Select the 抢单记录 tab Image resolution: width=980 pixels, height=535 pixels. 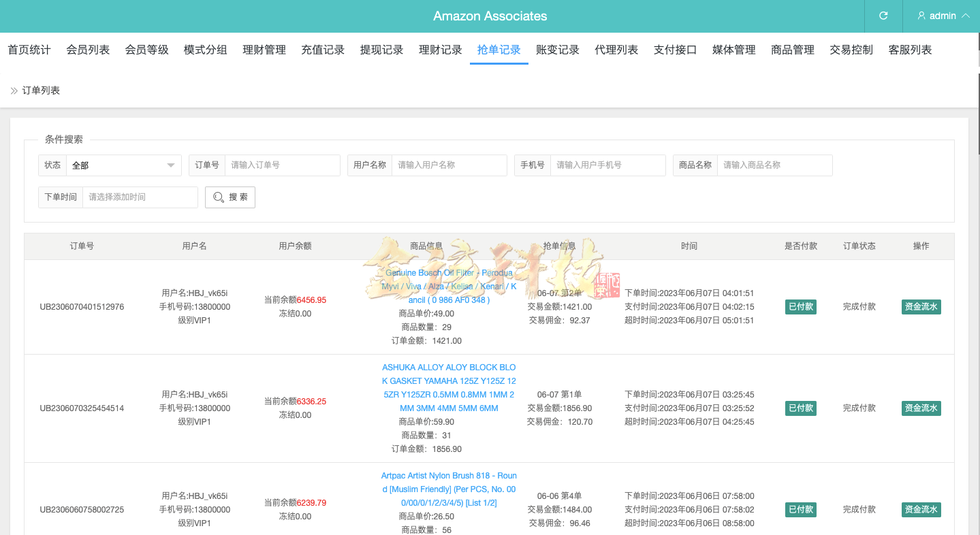click(499, 49)
